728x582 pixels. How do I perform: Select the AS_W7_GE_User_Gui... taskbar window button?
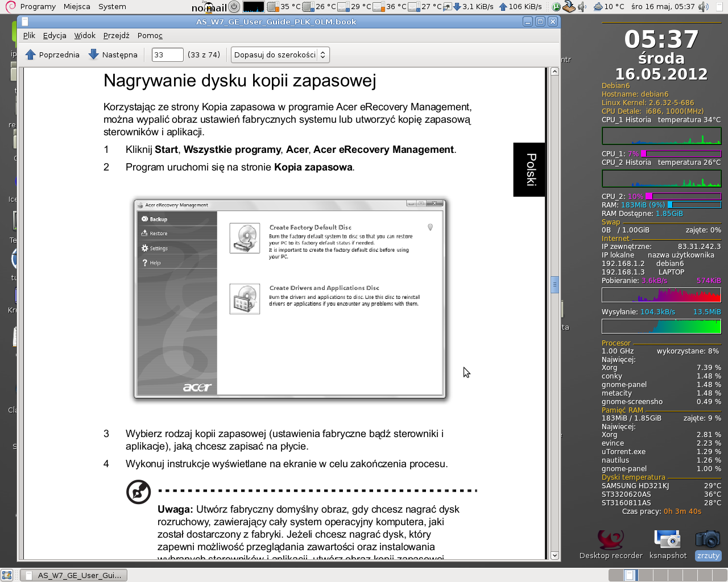[74, 575]
